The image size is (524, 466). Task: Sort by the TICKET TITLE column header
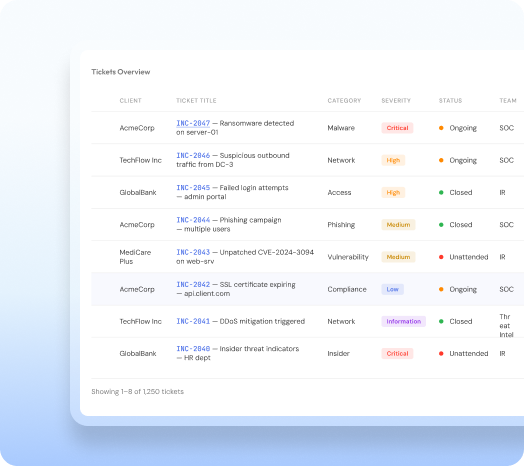coord(196,101)
